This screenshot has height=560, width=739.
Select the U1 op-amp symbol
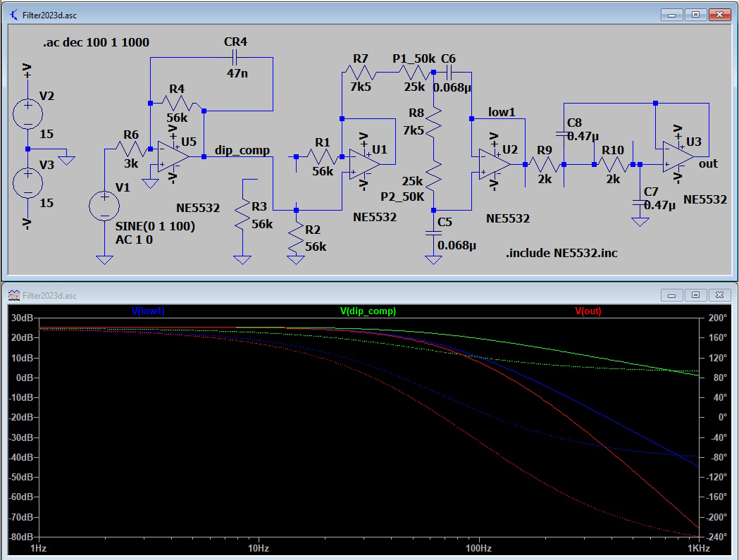pyautogui.click(x=364, y=163)
